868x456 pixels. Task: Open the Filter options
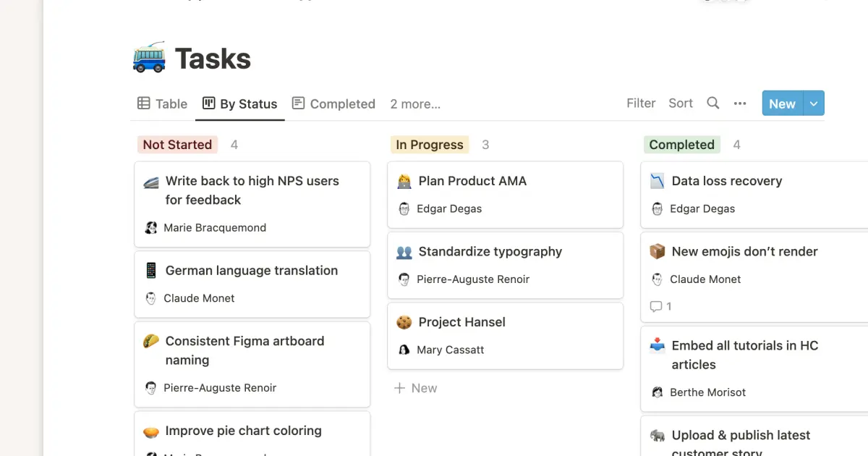[x=641, y=104]
